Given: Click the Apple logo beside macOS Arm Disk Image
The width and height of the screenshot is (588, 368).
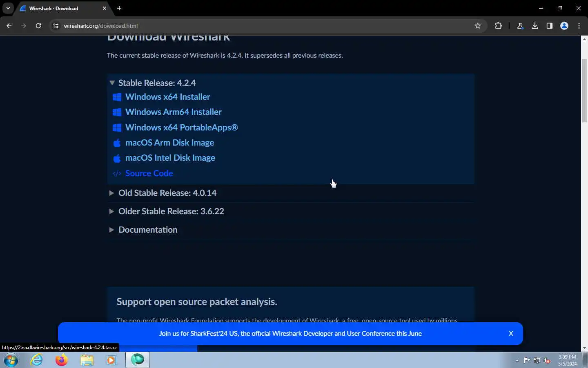Looking at the screenshot, I should click(x=117, y=143).
